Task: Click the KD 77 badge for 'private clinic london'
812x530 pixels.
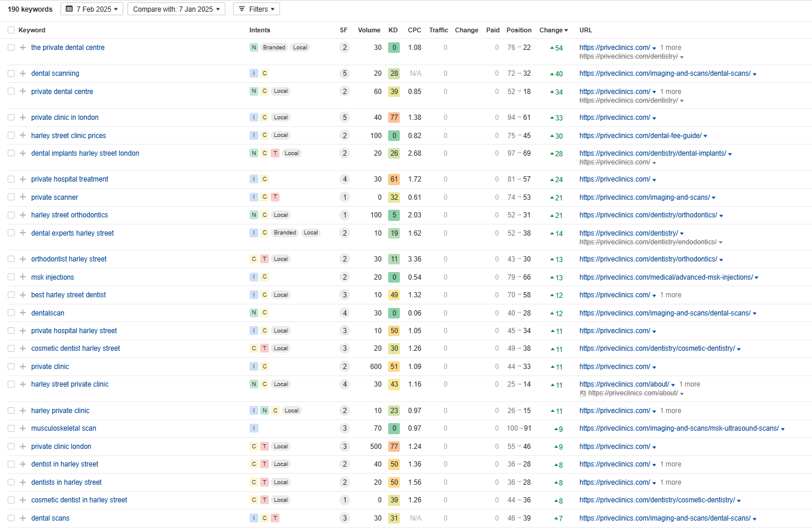Action: tap(394, 447)
